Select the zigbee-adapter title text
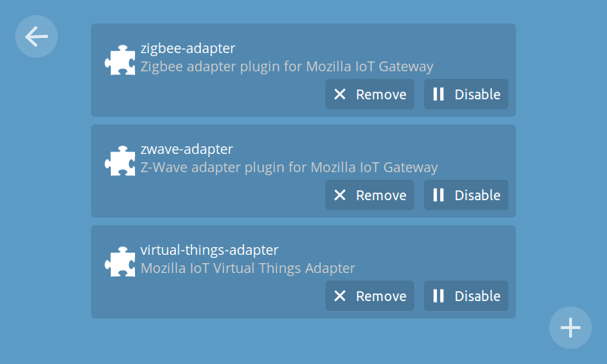 (x=187, y=49)
